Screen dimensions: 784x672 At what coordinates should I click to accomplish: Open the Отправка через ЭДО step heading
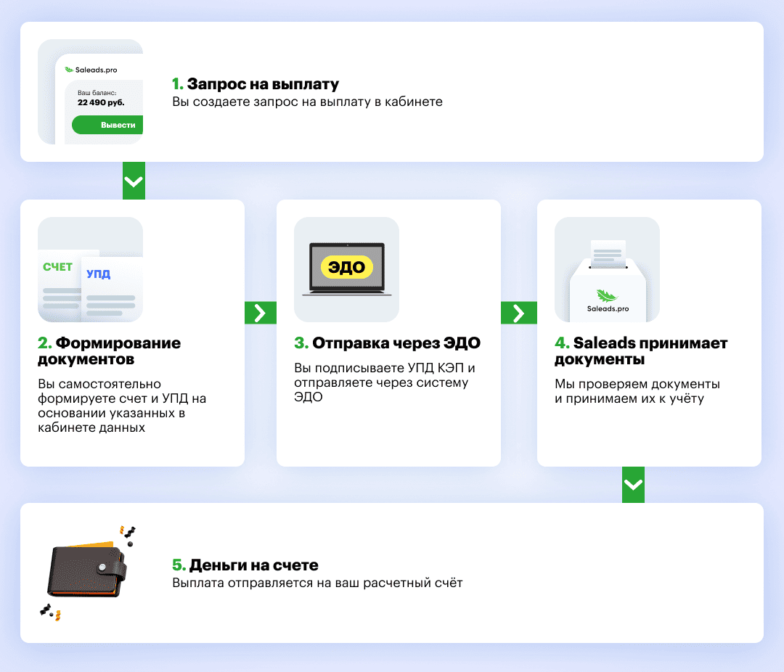tap(387, 343)
